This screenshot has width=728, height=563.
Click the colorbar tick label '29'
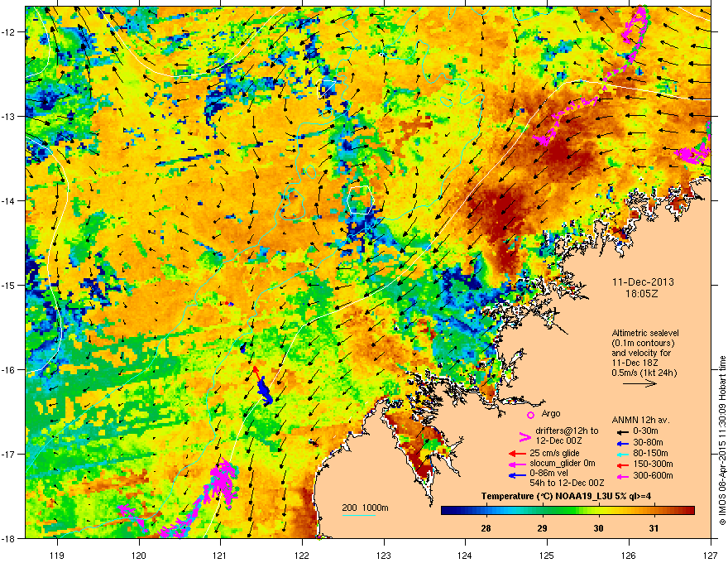543,528
